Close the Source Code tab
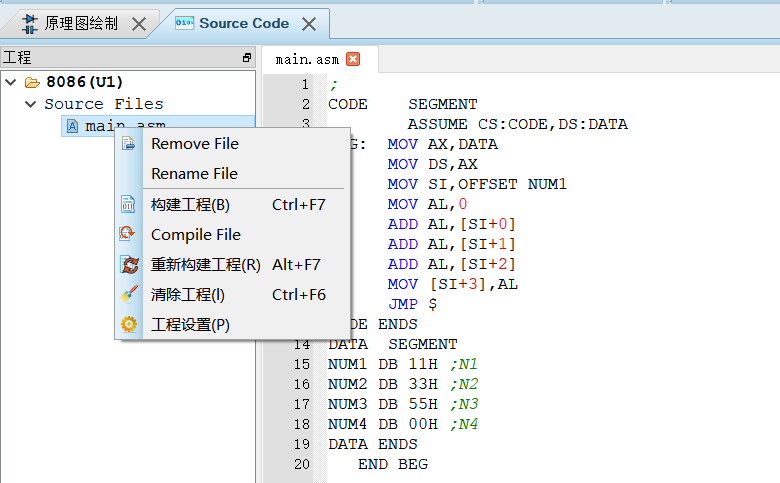Image resolution: width=780 pixels, height=483 pixels. 309,24
